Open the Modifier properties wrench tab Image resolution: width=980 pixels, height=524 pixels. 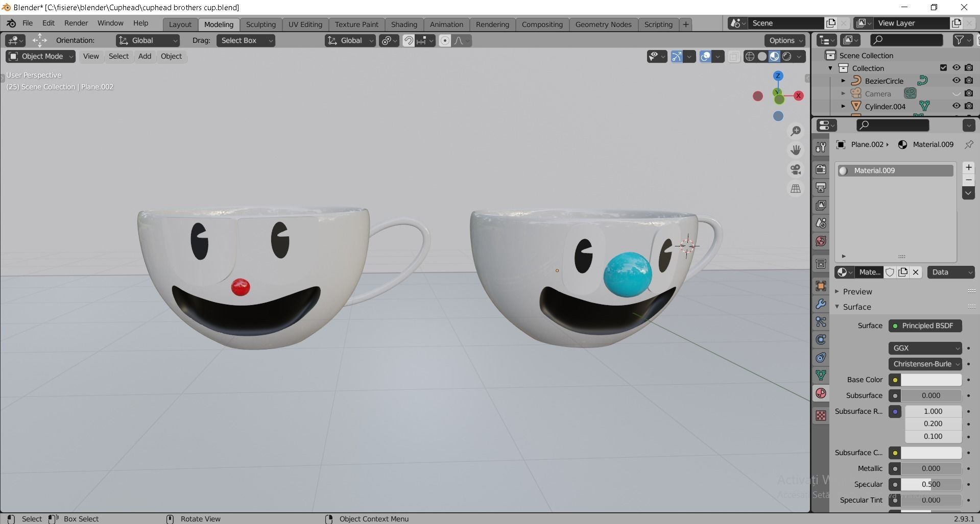821,304
